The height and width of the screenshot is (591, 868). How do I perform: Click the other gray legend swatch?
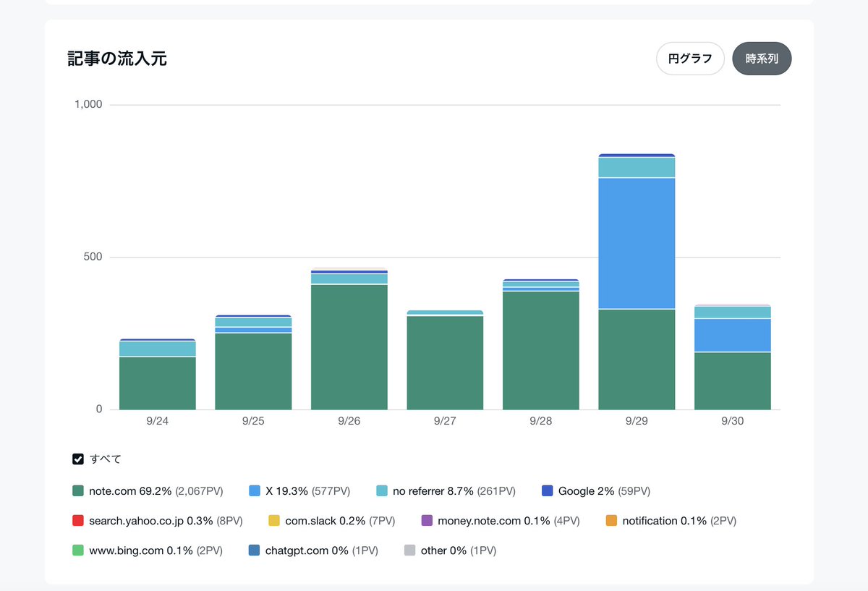409,550
